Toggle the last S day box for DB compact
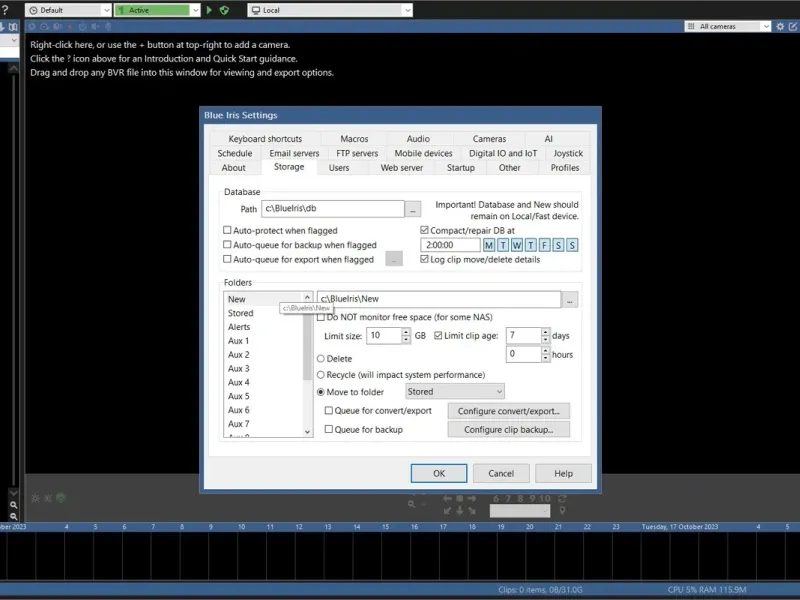800x600 pixels. point(572,245)
